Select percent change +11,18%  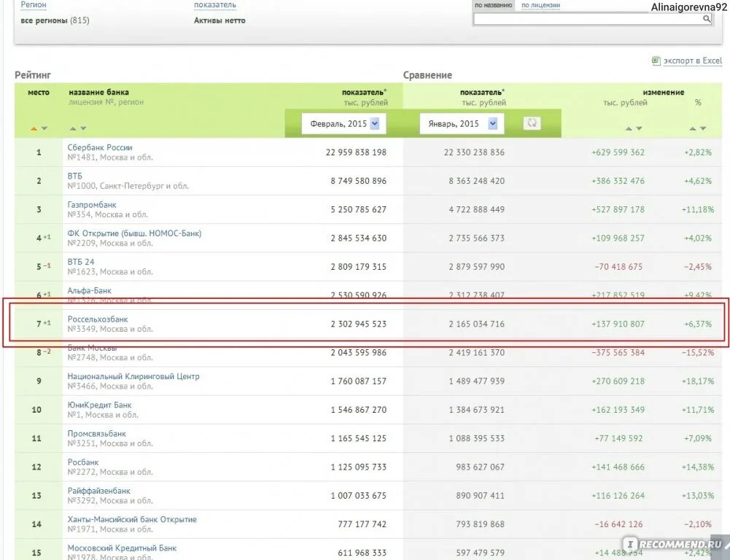698,209
